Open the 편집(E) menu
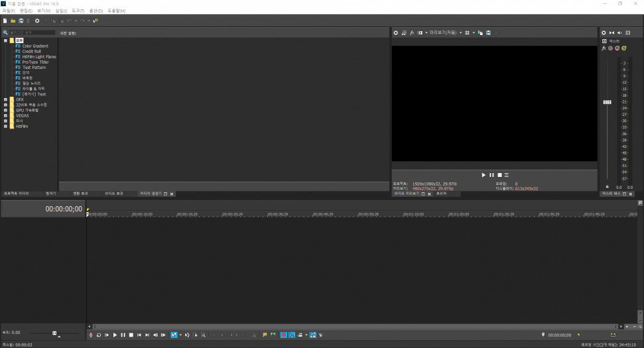The image size is (644, 348). click(26, 11)
